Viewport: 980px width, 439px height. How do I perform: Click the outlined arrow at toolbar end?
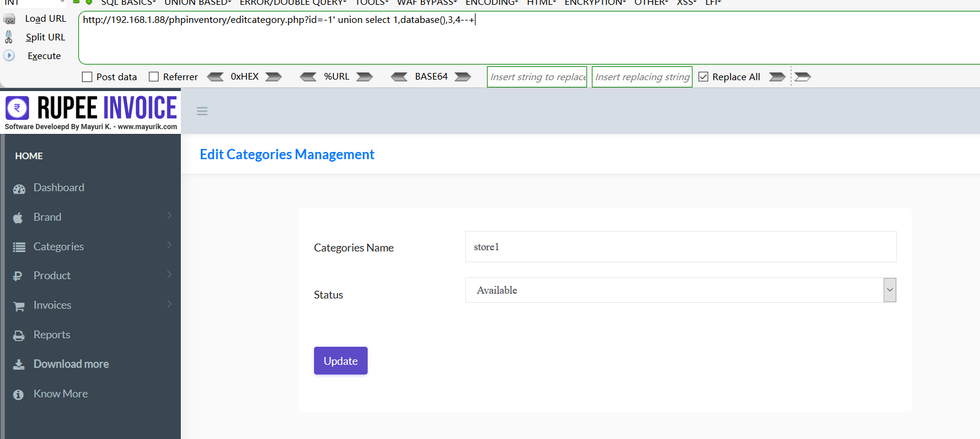pyautogui.click(x=803, y=77)
